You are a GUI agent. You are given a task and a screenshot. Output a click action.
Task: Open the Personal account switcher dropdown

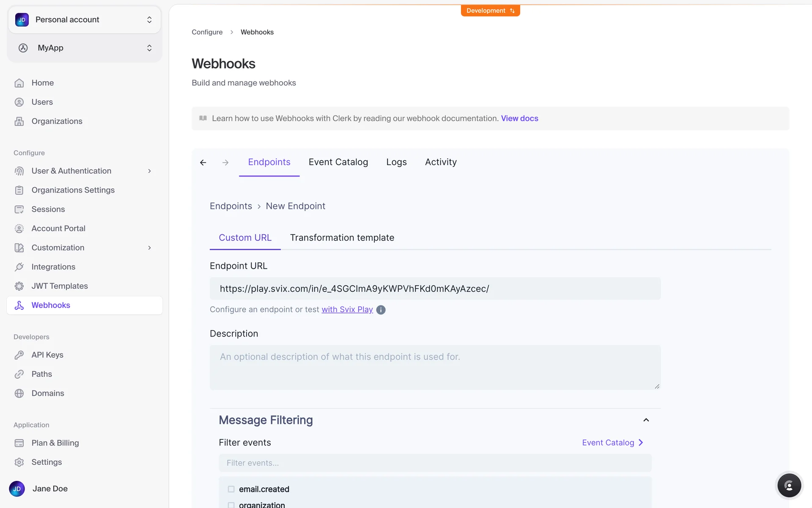click(x=85, y=19)
